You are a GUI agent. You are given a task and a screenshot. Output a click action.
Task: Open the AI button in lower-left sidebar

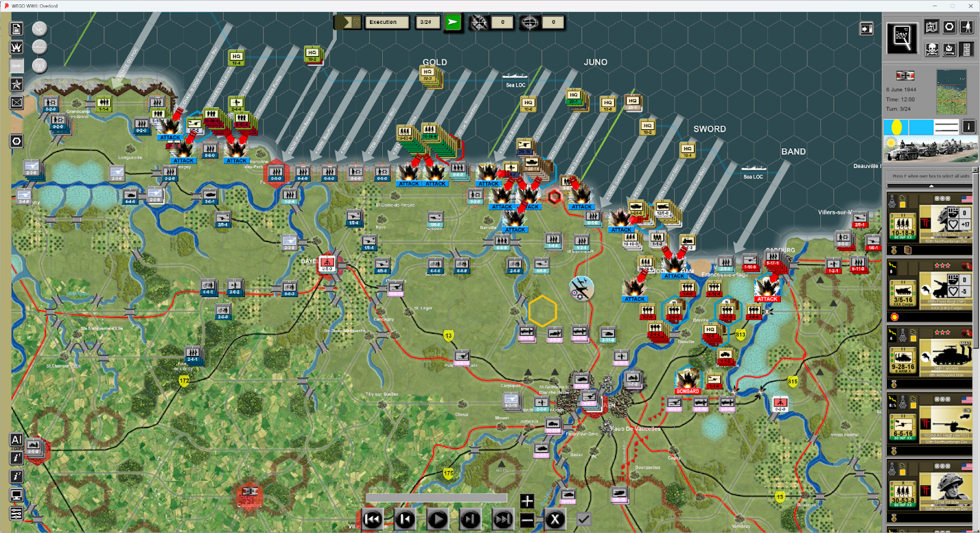coord(17,439)
